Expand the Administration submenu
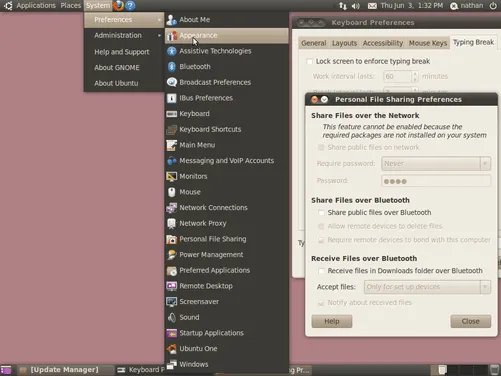 (x=124, y=35)
